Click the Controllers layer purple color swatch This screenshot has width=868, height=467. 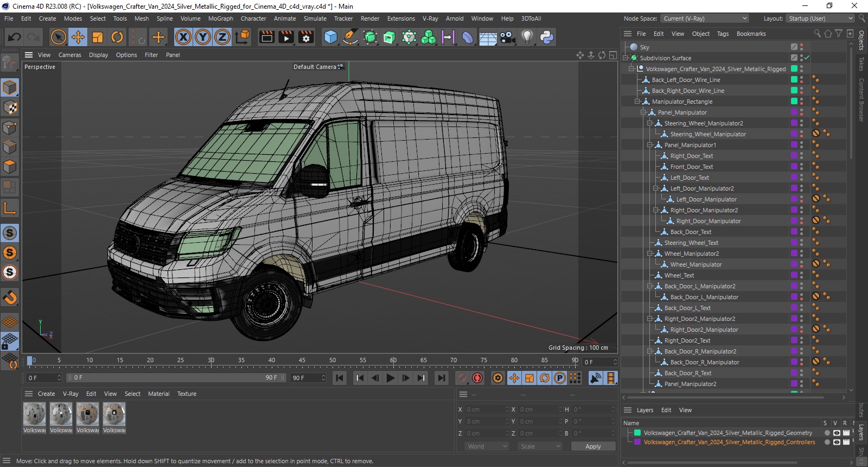tap(637, 442)
